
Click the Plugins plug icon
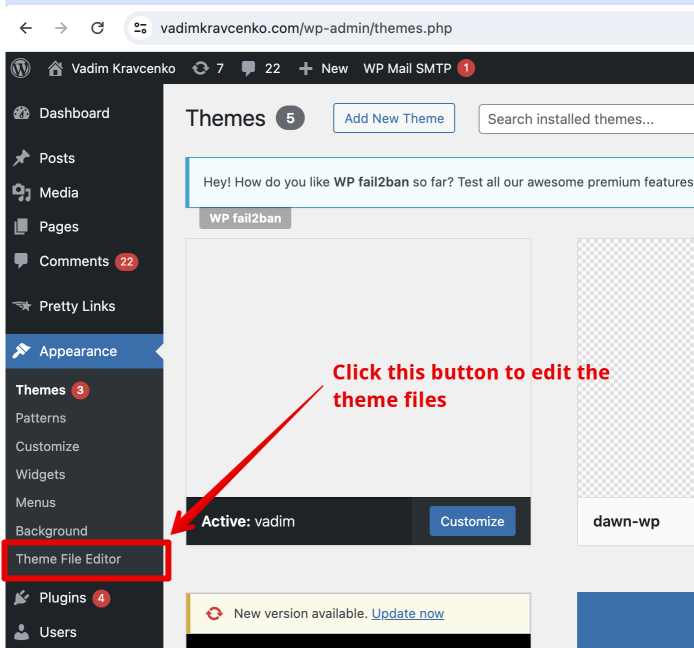pos(21,598)
